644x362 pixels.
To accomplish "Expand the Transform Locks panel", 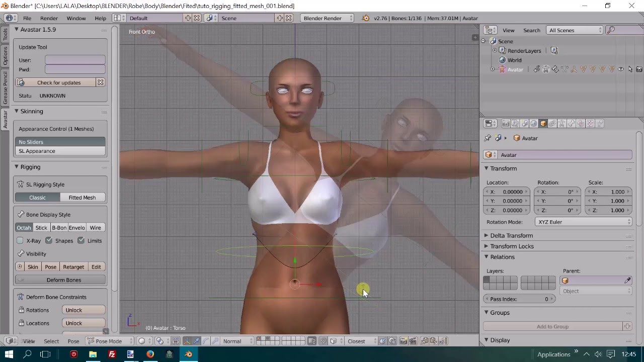I will [x=512, y=246].
